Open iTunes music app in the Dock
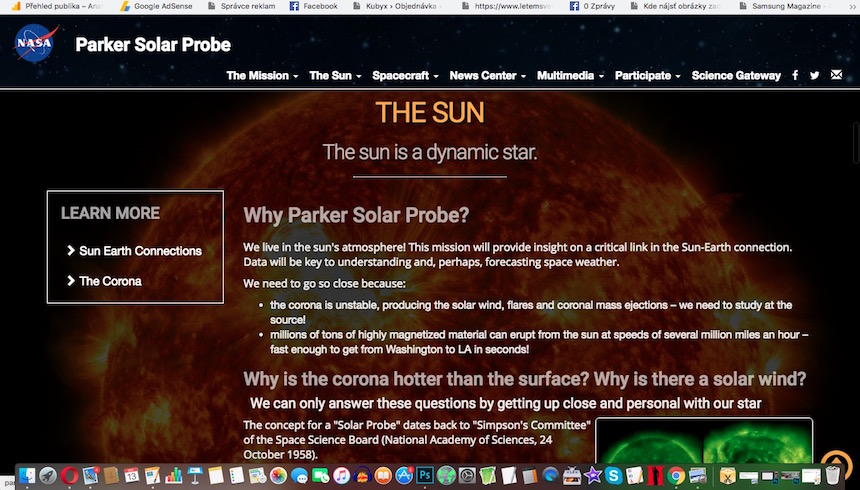860x490 pixels. (x=341, y=475)
